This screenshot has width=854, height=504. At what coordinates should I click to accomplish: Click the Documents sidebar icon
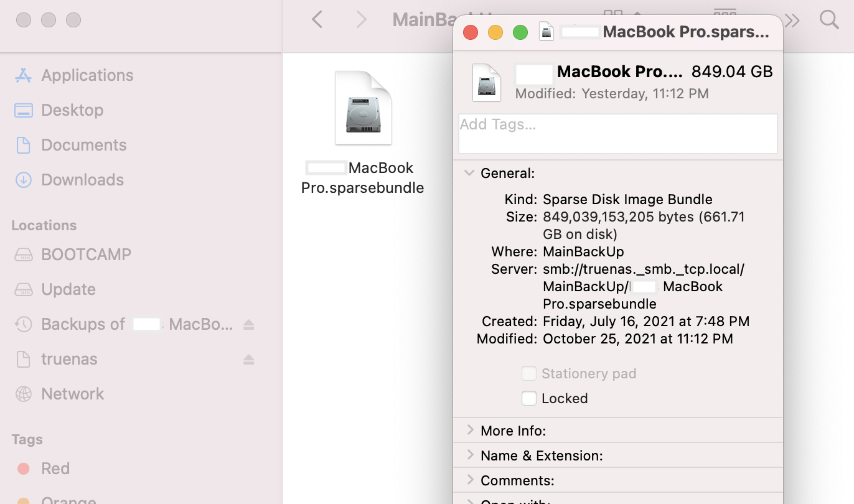point(23,145)
